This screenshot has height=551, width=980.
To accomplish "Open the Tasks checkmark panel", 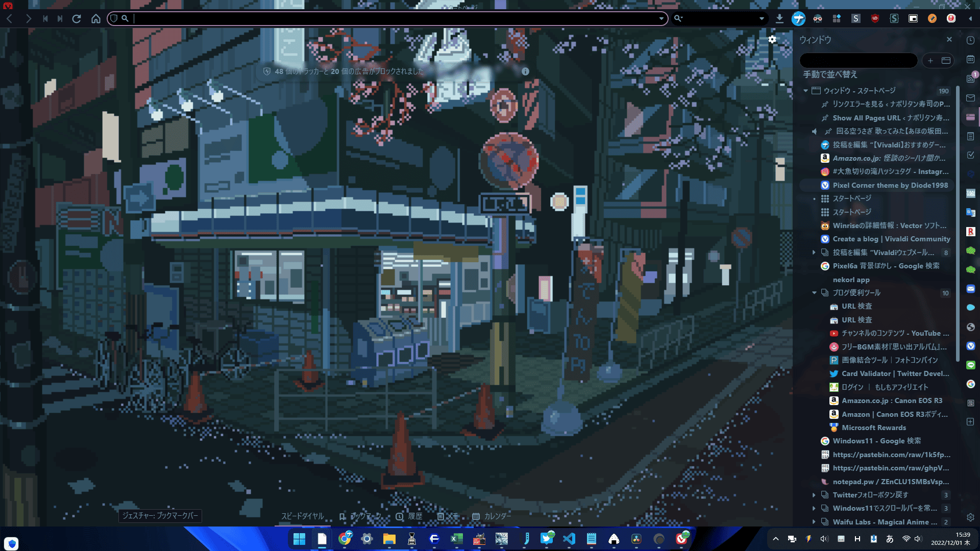I will click(x=970, y=155).
